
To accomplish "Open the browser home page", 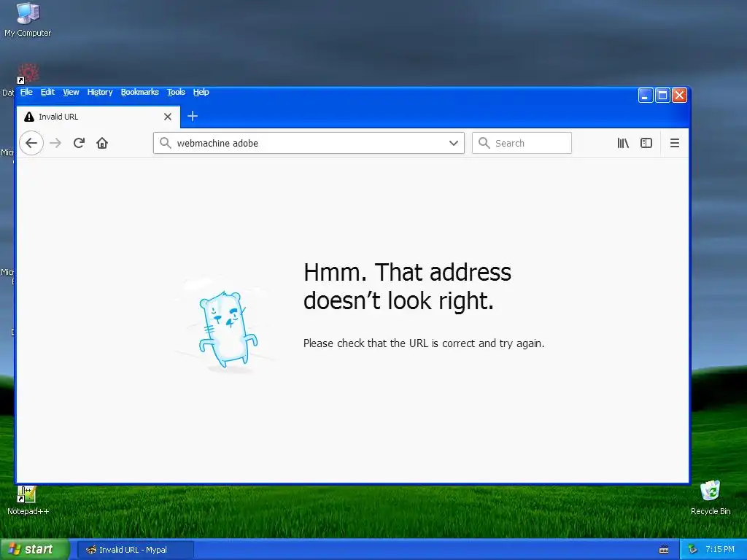I will pos(102,143).
